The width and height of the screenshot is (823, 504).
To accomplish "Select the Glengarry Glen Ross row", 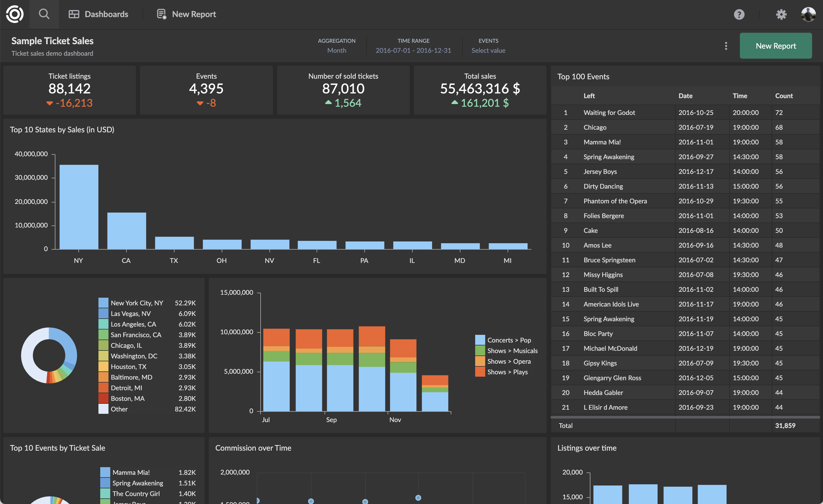I will 685,378.
